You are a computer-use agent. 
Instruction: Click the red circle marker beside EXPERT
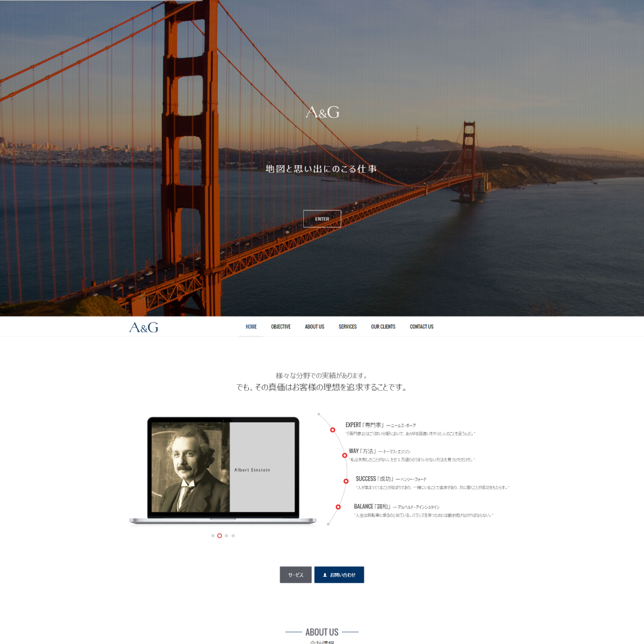[x=332, y=430]
